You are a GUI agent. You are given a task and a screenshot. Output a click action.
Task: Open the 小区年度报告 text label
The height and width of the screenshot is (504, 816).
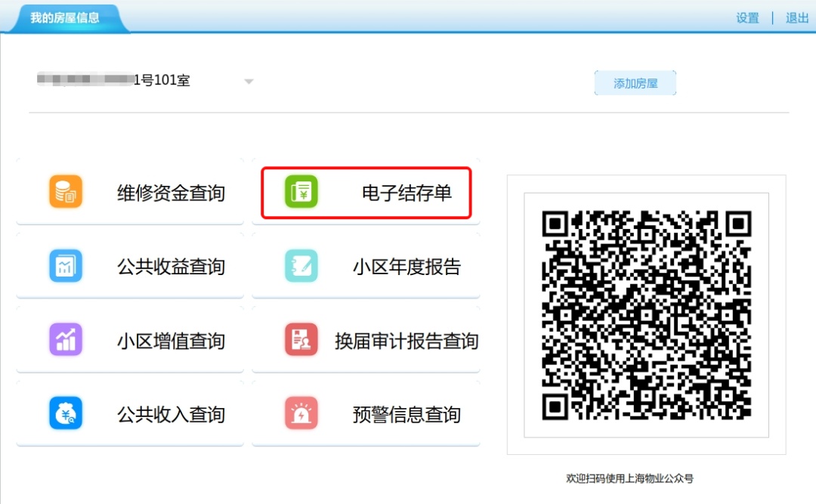406,267
